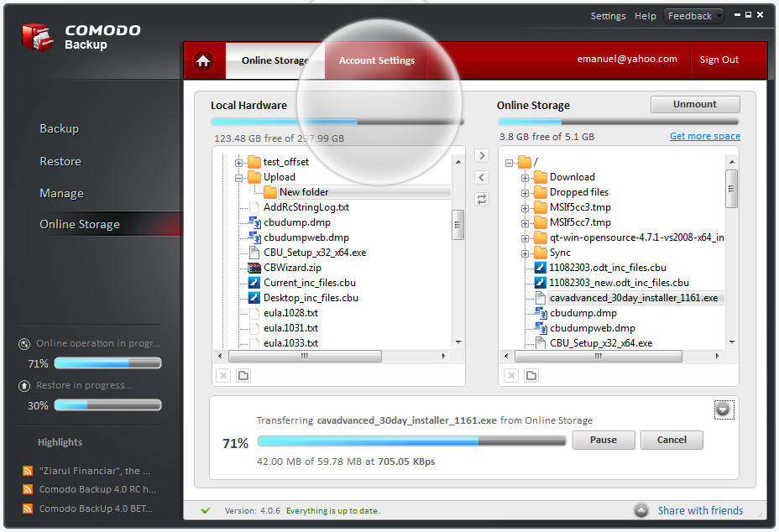This screenshot has height=532, width=779.
Task: Cancel the file transfer
Action: click(672, 440)
